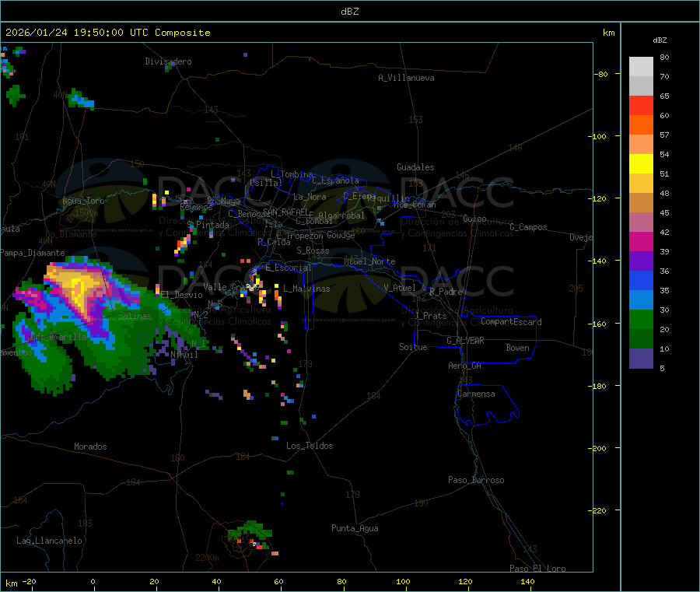Click the Guadales map label
The width and height of the screenshot is (700, 592).
coord(415,167)
